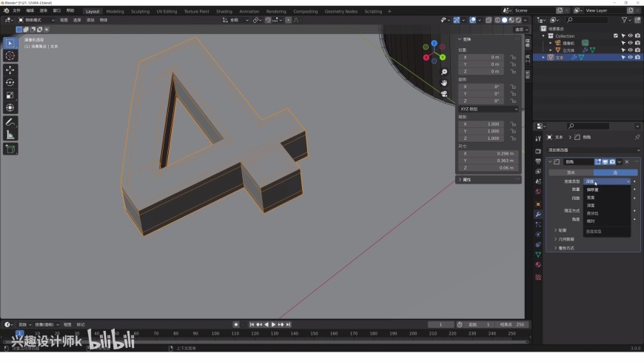Open the outliner filter dropdown
Screen dimensions: 644x362
[626, 20]
